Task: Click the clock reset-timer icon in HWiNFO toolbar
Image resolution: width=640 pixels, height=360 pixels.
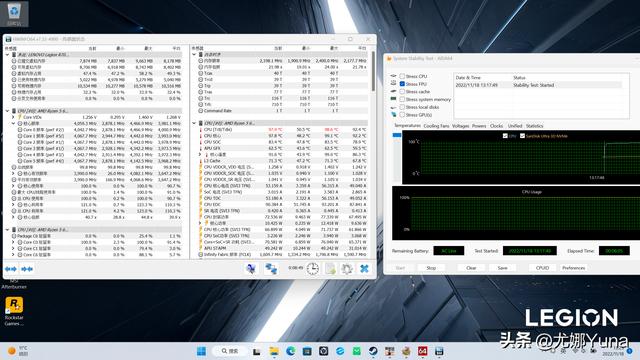Action: [x=313, y=268]
